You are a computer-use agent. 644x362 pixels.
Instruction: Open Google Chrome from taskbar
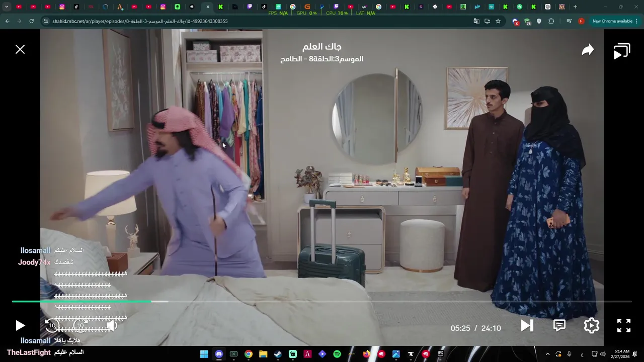(249, 354)
